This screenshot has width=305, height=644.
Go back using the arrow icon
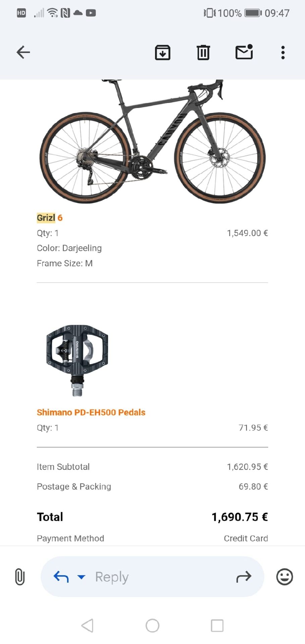[x=23, y=52]
